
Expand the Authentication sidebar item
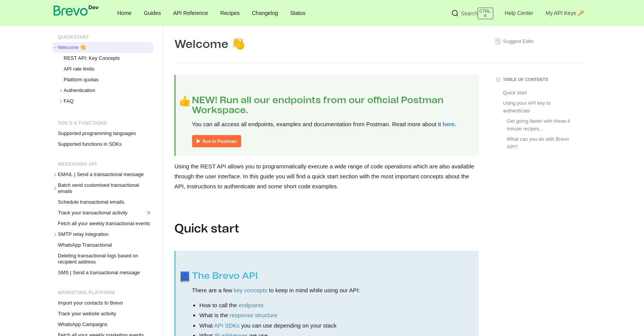click(x=61, y=91)
